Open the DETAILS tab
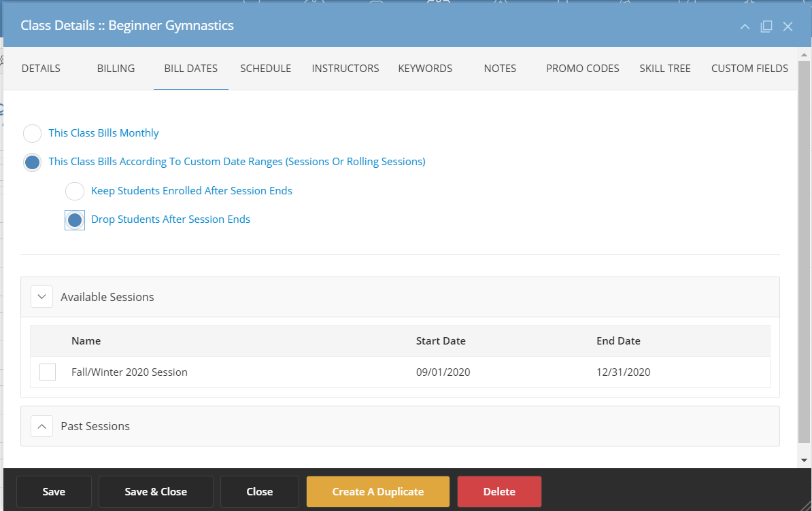The width and height of the screenshot is (812, 511). tap(41, 68)
